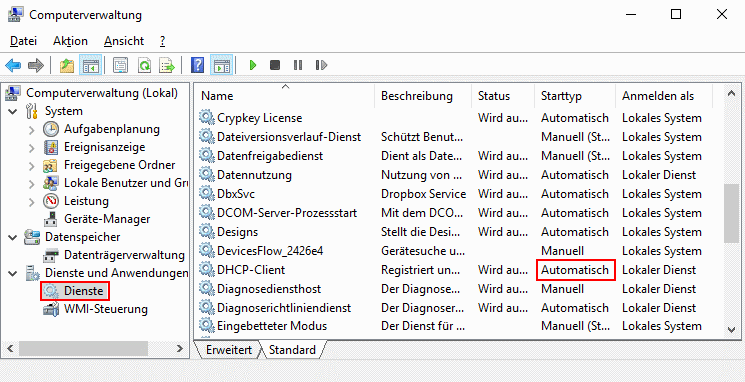Screen dimensions: 745x382
Task: Toggle the action pane toolbar icon
Action: 221,65
